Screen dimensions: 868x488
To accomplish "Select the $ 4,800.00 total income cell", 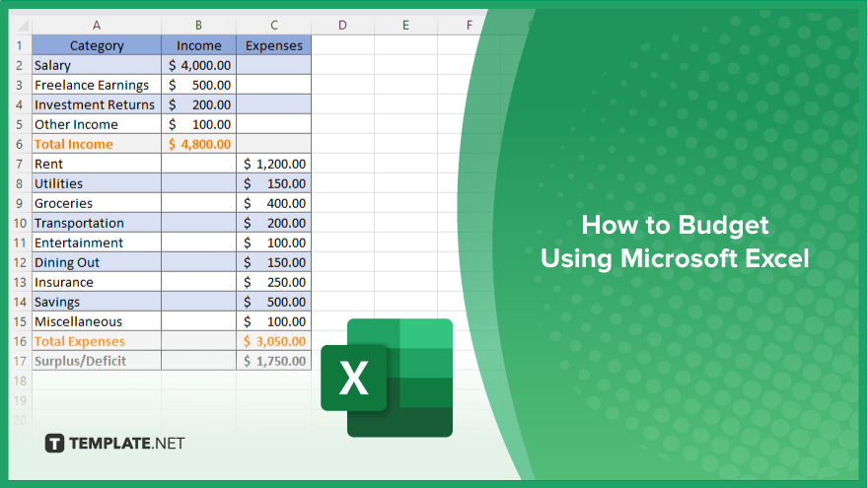I will point(198,144).
